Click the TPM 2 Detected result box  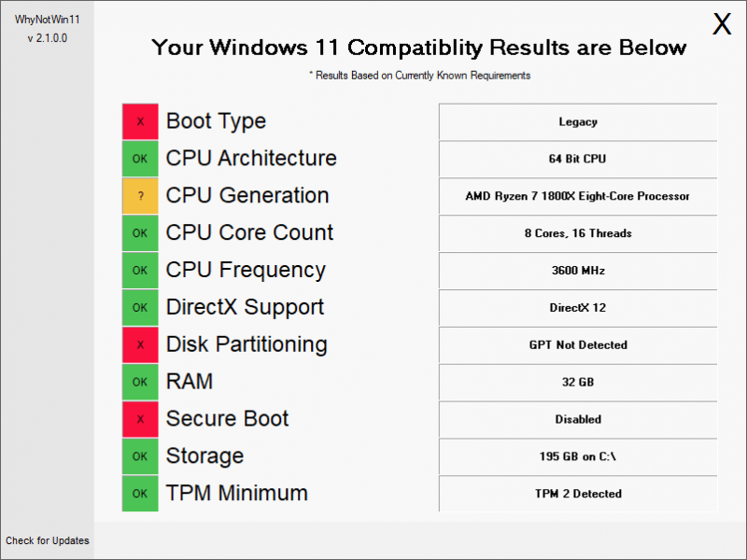click(578, 494)
